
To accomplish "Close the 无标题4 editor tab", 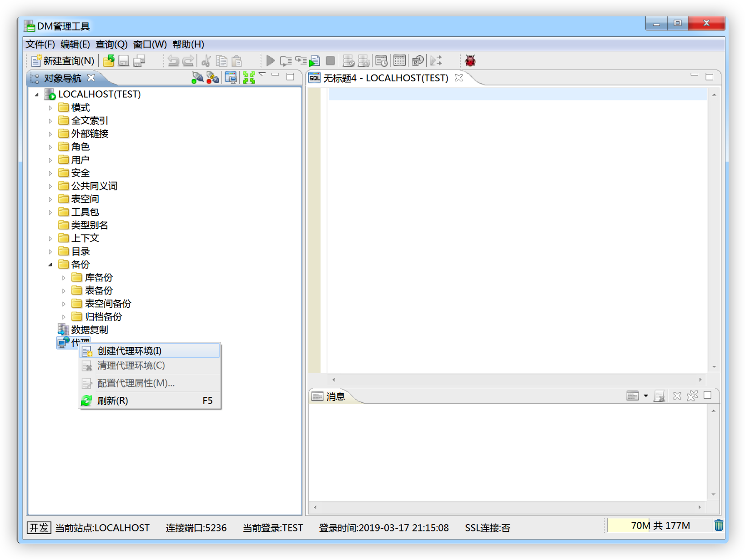I will [458, 78].
